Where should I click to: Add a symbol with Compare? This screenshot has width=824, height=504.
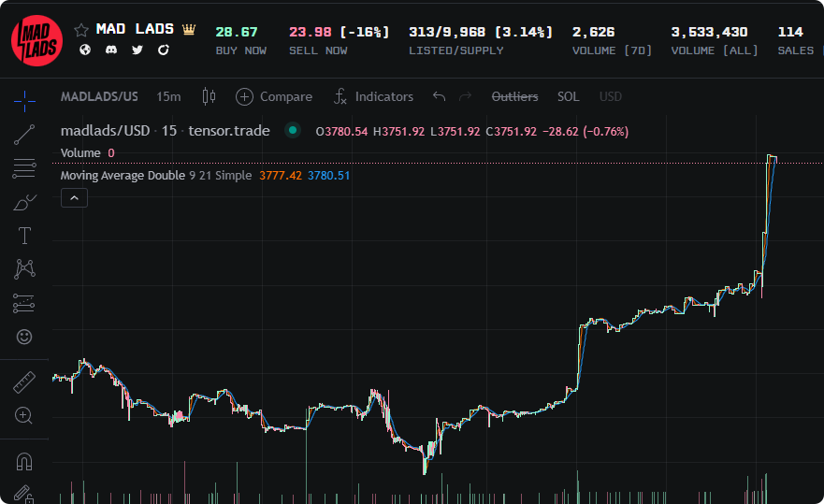[x=274, y=96]
